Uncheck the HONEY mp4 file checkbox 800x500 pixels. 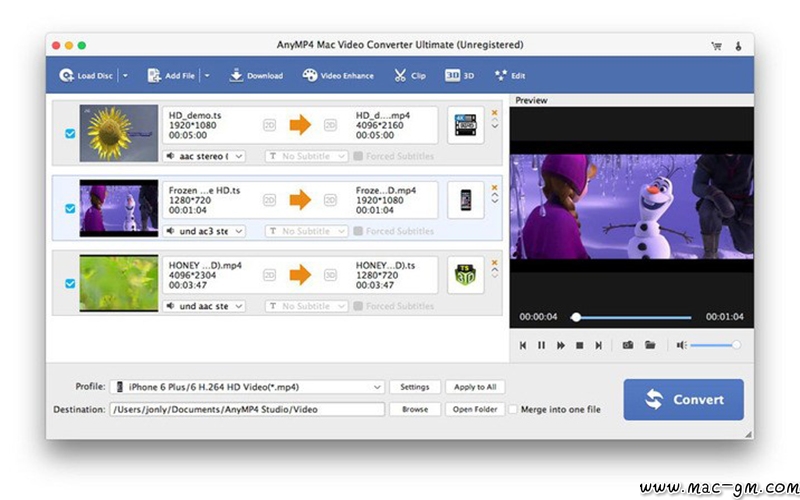tap(70, 284)
